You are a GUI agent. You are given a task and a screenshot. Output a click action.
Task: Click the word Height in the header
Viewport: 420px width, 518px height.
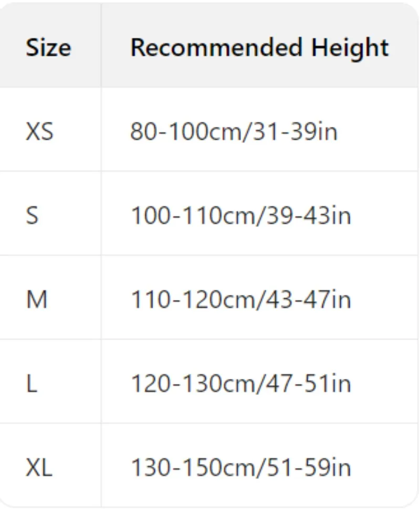350,48
